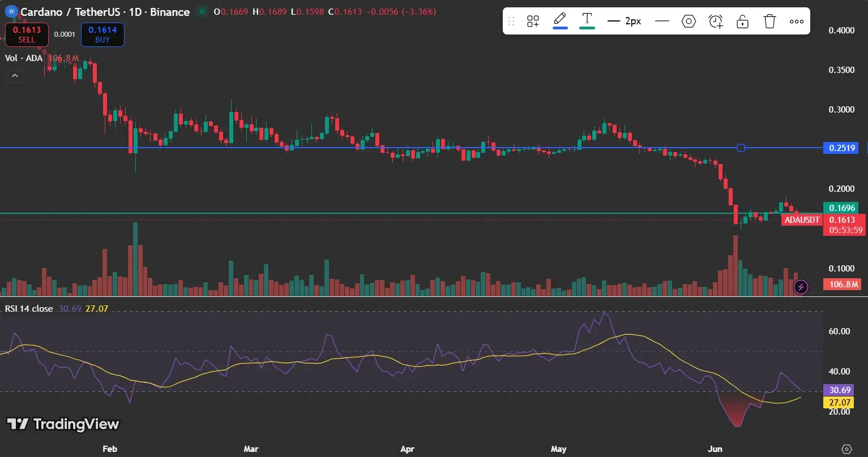Open the T text color picker

point(587,21)
